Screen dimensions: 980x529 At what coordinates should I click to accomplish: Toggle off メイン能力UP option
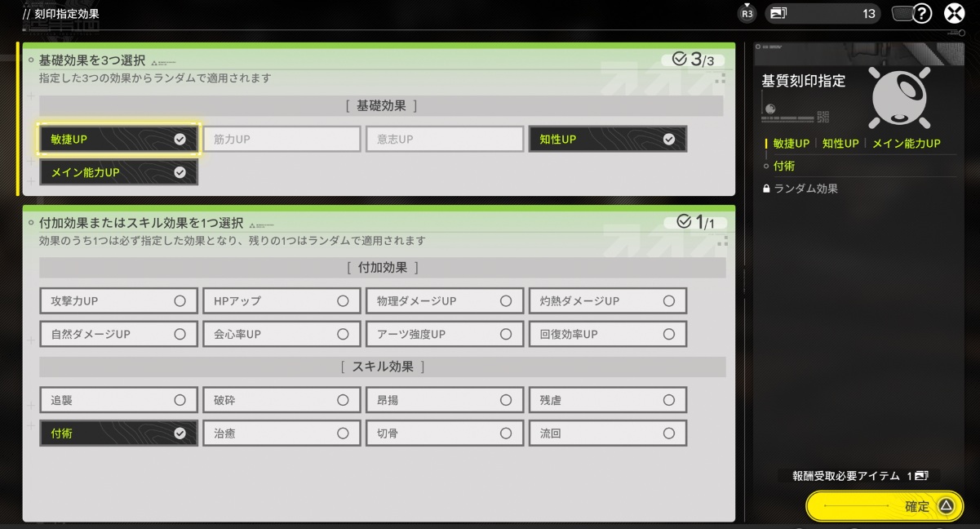pyautogui.click(x=118, y=172)
